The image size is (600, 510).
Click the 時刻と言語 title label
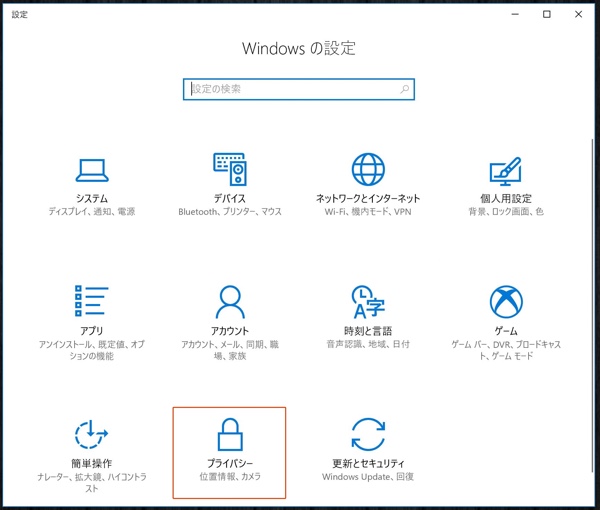(368, 331)
